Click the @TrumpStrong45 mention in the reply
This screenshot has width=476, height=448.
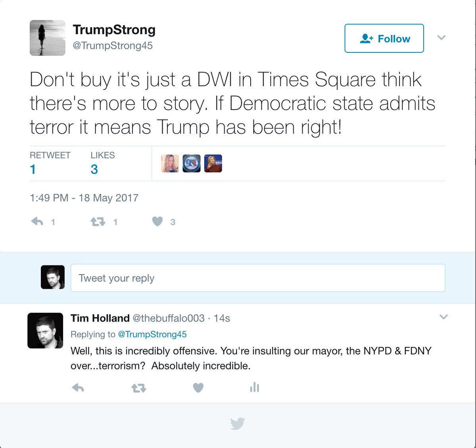click(152, 334)
